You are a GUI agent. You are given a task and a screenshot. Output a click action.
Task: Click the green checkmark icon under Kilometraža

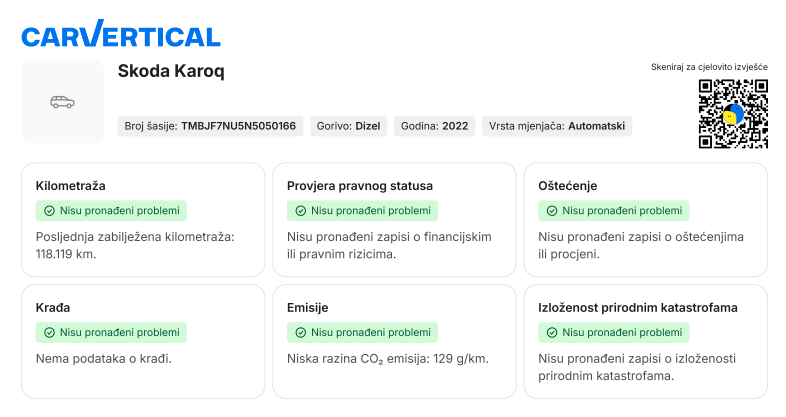(49, 211)
